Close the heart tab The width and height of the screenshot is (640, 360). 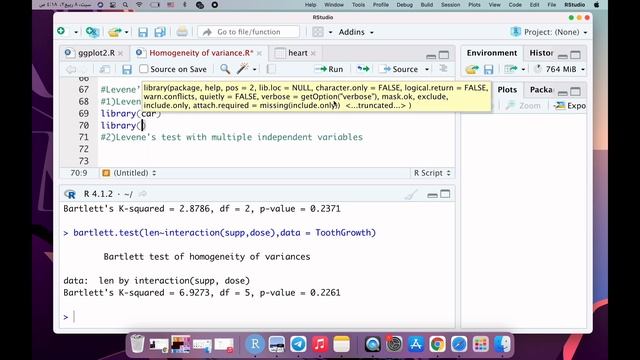(x=313, y=53)
